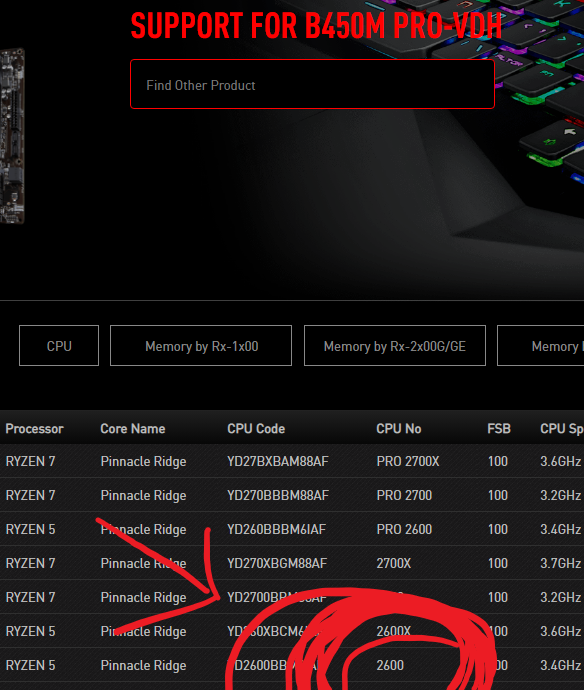Click the B450M PRO-VDH motherboard thumbnail
The image size is (584, 690).
(x=12, y=136)
